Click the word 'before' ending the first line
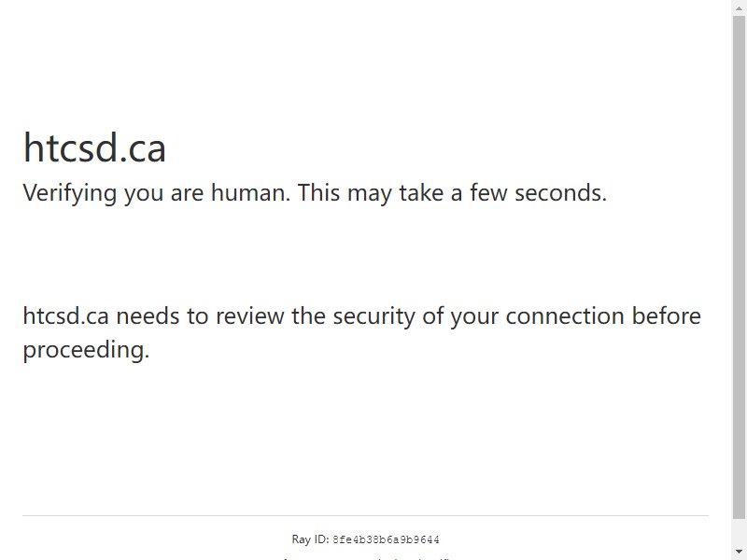This screenshot has height=560, width=747. point(666,316)
